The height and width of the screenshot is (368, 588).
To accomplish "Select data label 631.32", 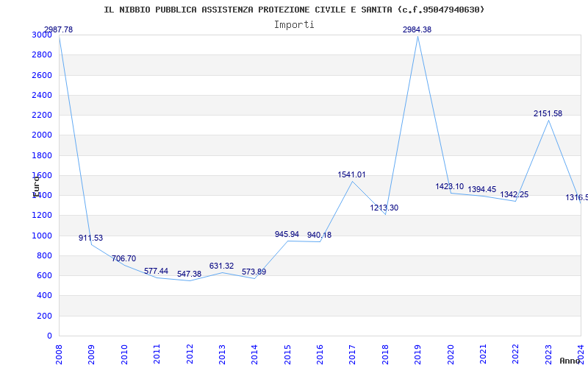I will [222, 266].
